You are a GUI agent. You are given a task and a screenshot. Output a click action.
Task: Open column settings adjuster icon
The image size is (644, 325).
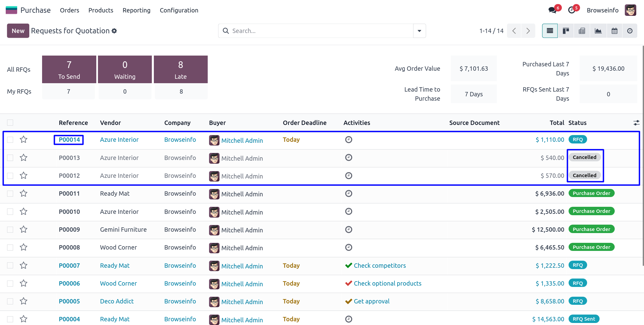(x=636, y=123)
